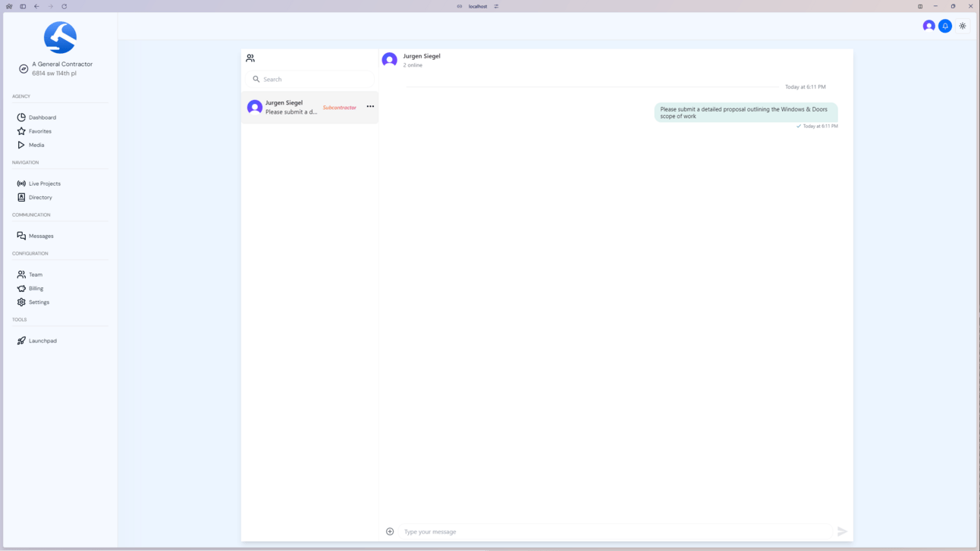Click the split view icon in title bar
The image size is (980, 551).
tap(920, 6)
